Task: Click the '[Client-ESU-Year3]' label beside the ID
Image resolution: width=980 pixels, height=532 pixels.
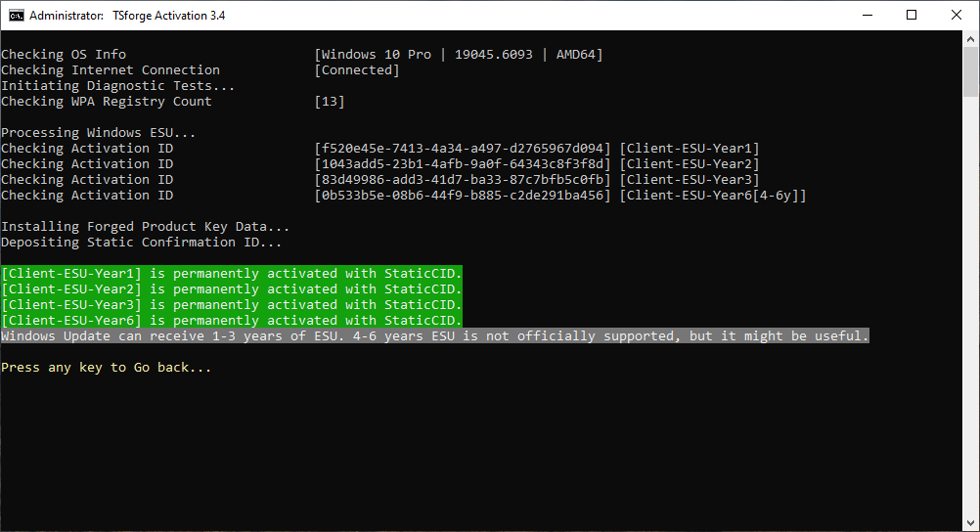Action: click(690, 179)
